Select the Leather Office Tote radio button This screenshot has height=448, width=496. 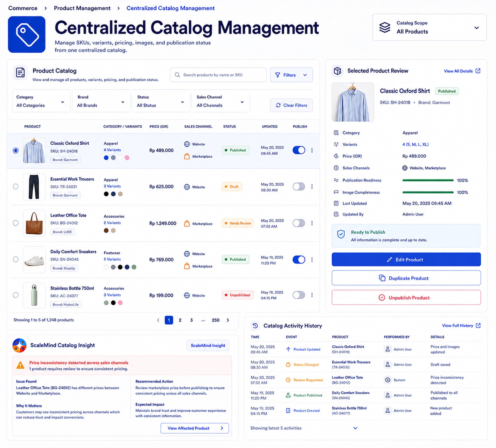point(16,223)
